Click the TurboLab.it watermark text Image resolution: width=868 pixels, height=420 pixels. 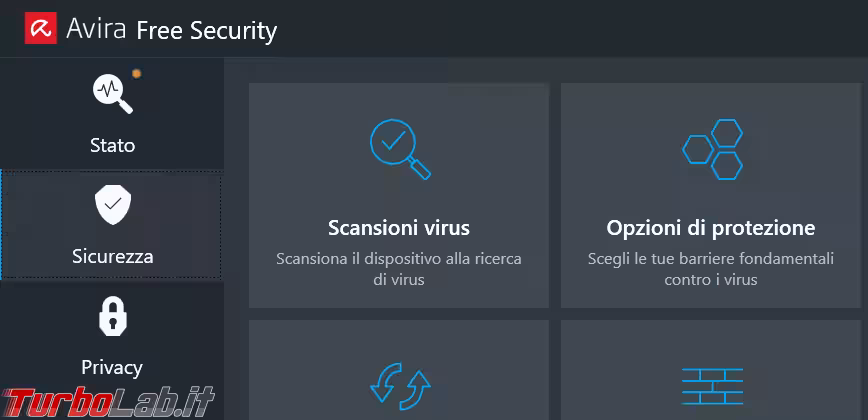108,400
